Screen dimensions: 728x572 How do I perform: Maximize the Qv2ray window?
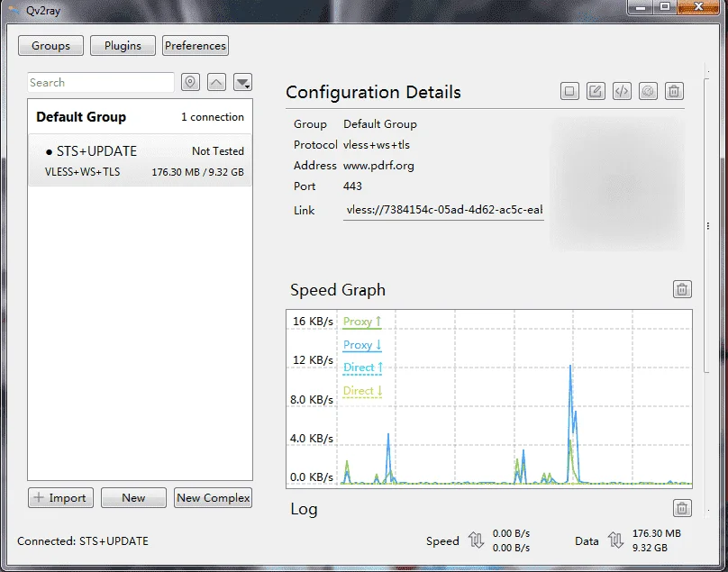[665, 6]
